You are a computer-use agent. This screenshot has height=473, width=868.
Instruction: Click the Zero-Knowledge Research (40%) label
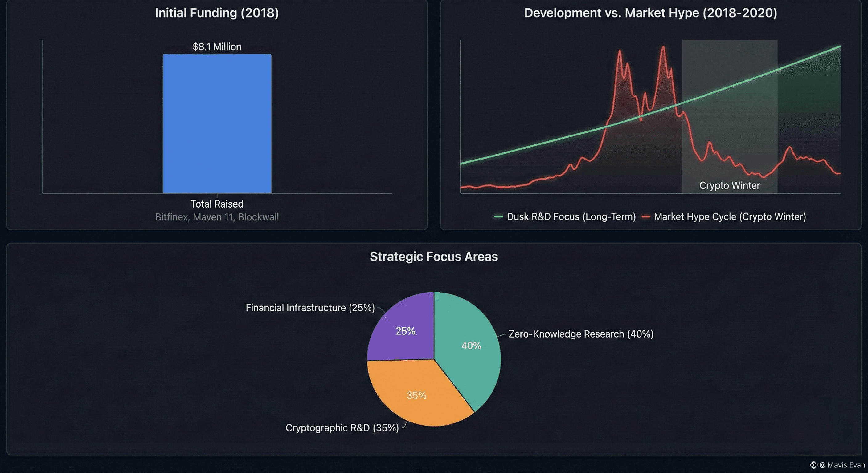[x=581, y=334]
